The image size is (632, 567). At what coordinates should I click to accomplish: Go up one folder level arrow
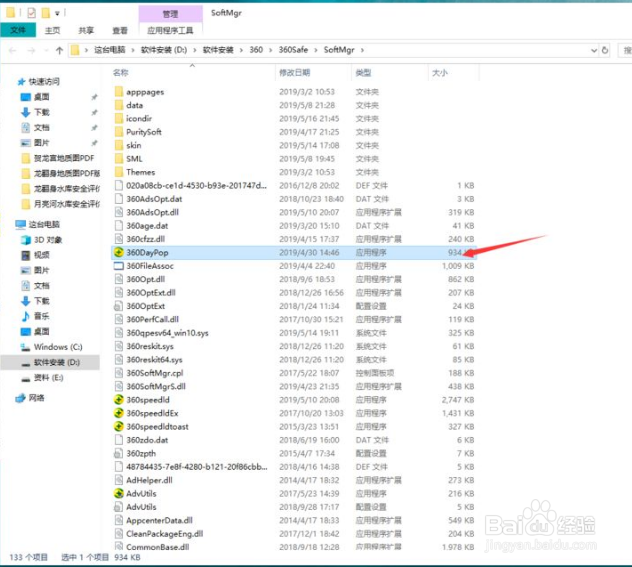coord(60,50)
